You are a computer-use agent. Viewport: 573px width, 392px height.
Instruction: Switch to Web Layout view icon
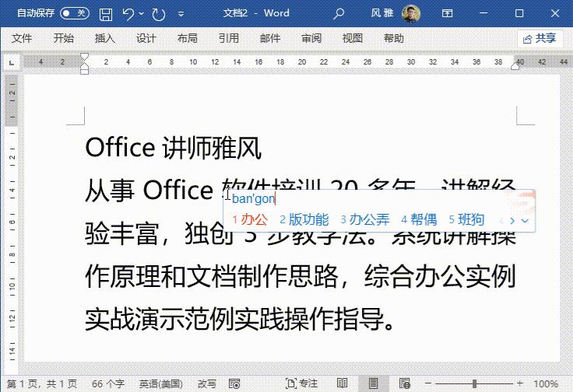(405, 383)
